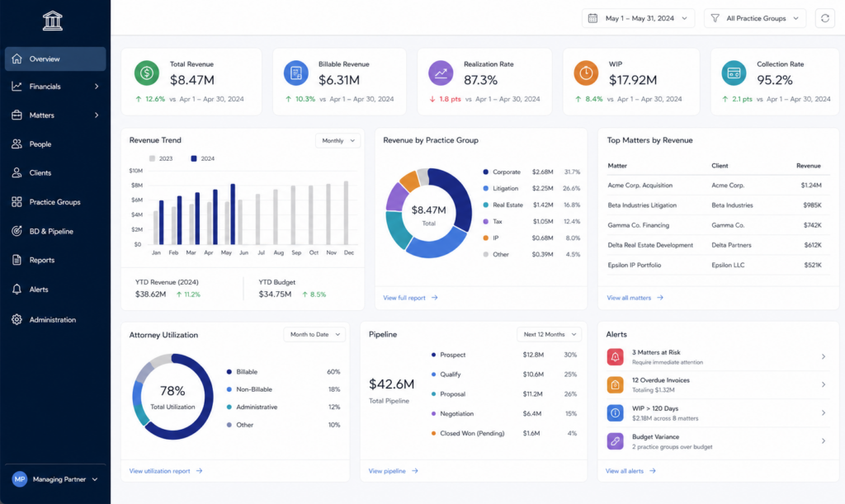Click the Matters briefcase icon
The height and width of the screenshot is (504, 845).
click(17, 115)
